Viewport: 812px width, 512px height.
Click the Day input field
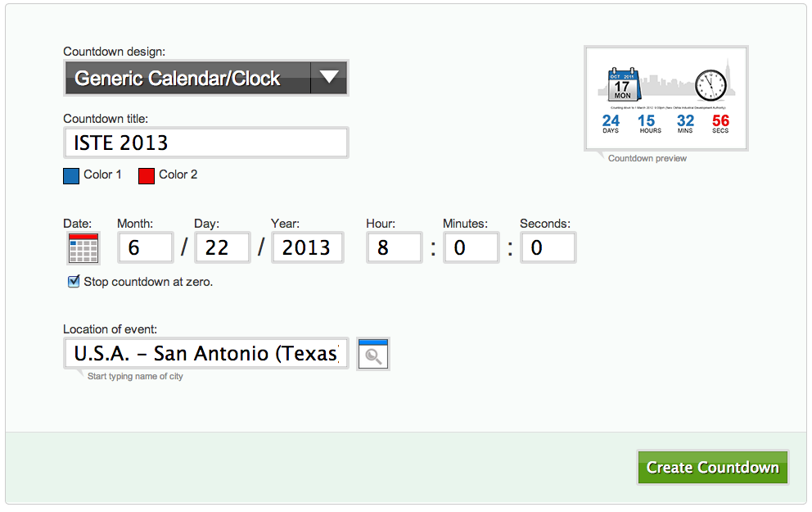[x=222, y=247]
